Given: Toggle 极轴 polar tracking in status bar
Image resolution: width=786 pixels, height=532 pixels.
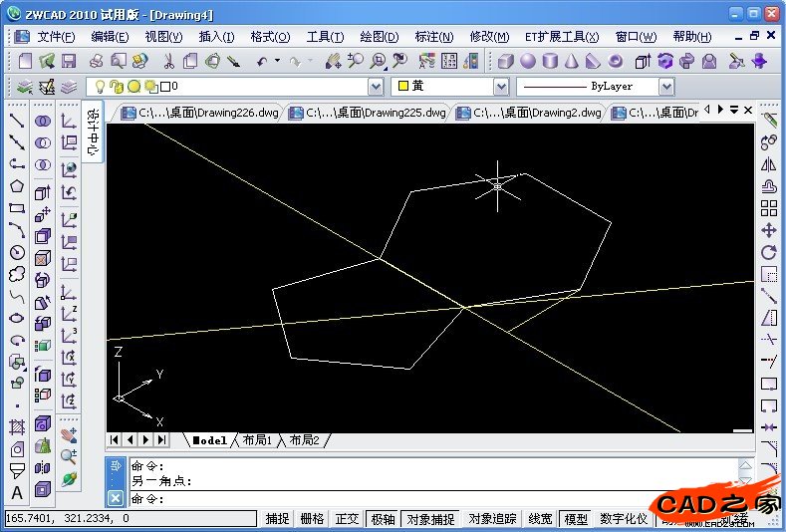Looking at the screenshot, I should 384,518.
